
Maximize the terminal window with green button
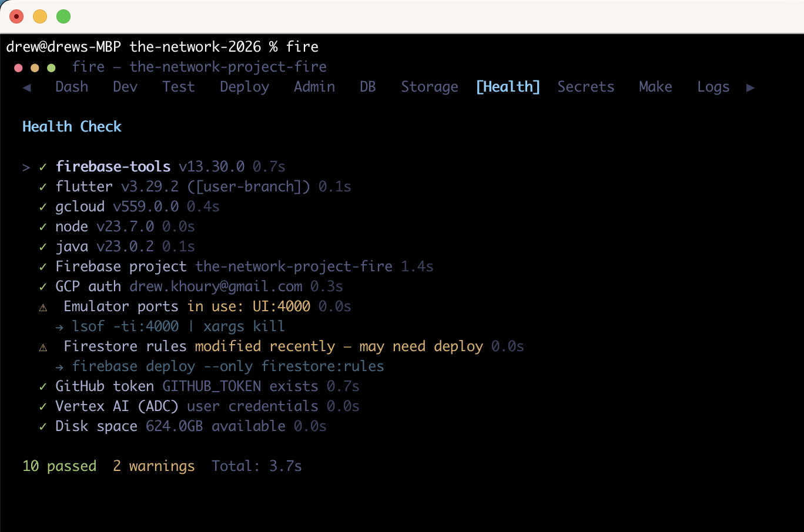pos(63,16)
